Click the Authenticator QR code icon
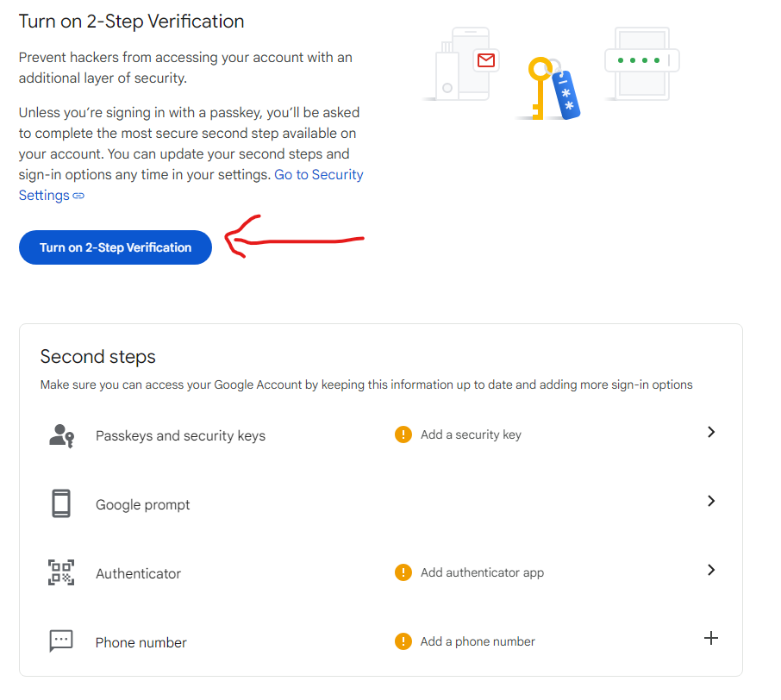Screen dimensions: 781x700 point(61,572)
